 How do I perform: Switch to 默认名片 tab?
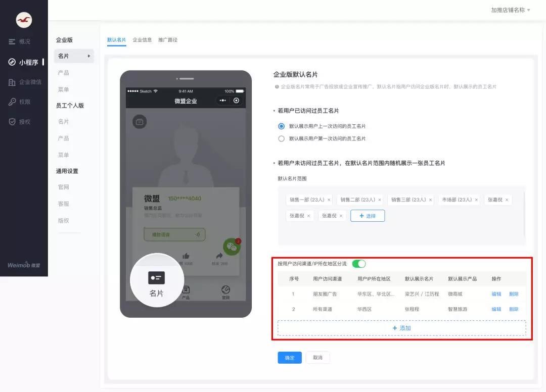116,40
